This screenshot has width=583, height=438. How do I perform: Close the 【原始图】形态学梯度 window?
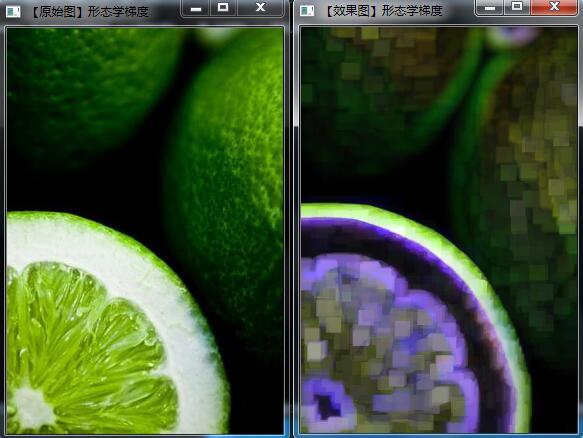[260, 8]
